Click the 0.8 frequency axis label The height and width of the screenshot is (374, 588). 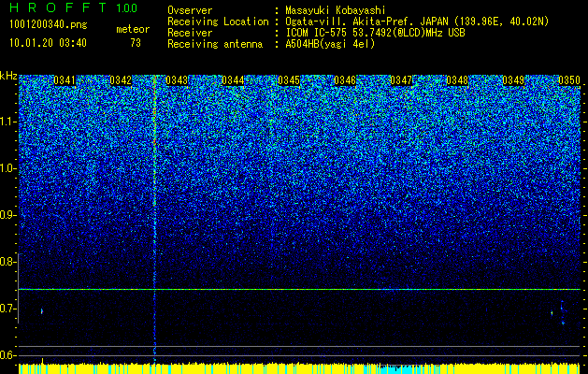(x=7, y=262)
